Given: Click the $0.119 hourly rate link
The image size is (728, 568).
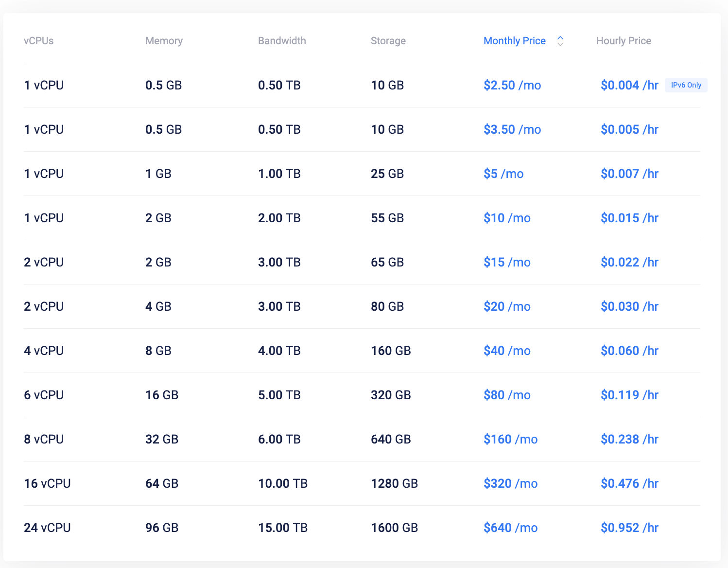Looking at the screenshot, I should coord(629,395).
